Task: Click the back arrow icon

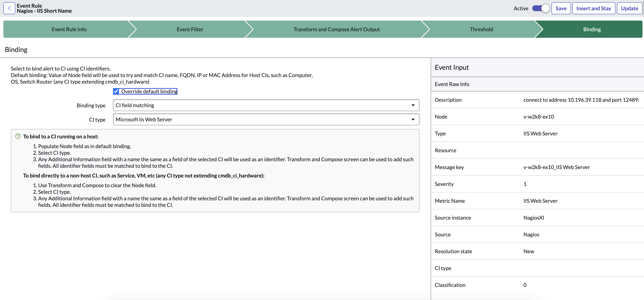Action: 9,8
